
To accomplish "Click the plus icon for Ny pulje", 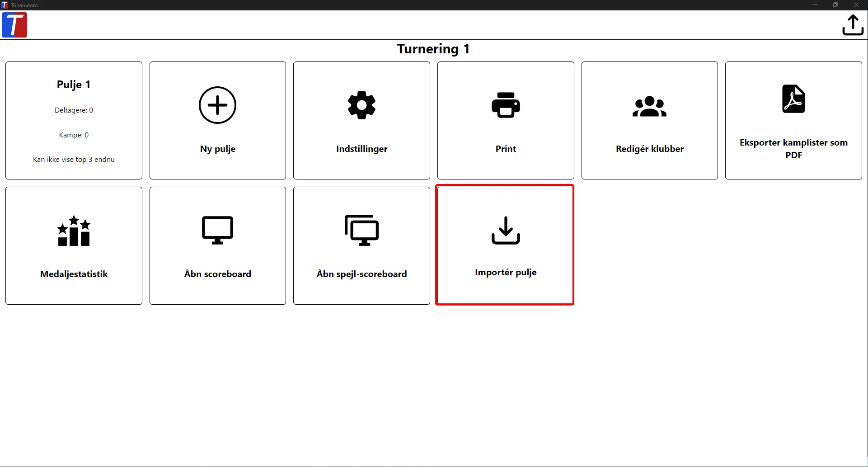I will tap(217, 105).
